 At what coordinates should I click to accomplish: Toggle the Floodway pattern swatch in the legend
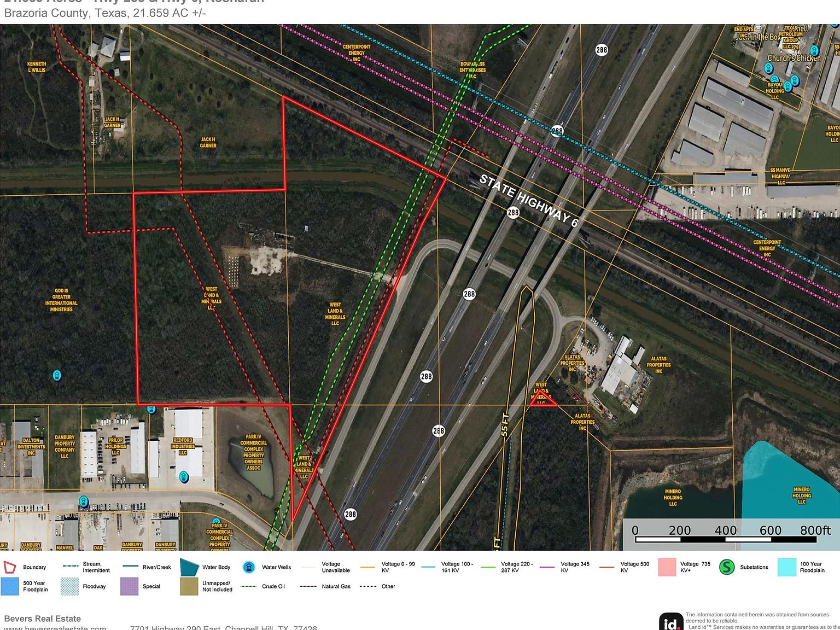point(69,586)
